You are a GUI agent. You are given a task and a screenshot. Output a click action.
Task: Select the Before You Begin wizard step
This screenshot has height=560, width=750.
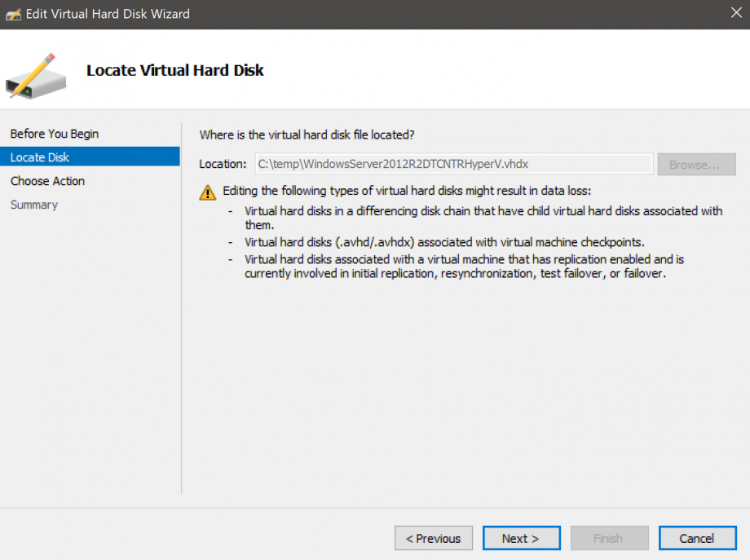[54, 133]
